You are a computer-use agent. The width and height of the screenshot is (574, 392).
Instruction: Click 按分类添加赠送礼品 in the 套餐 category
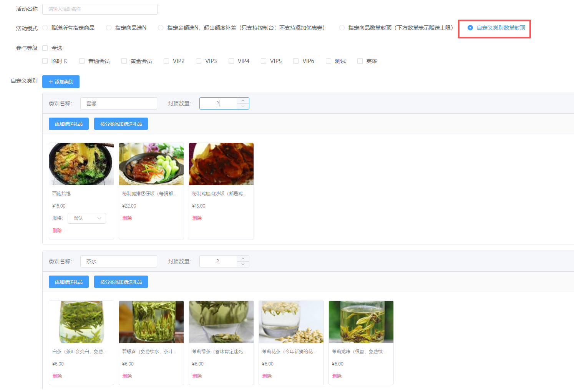tap(121, 124)
